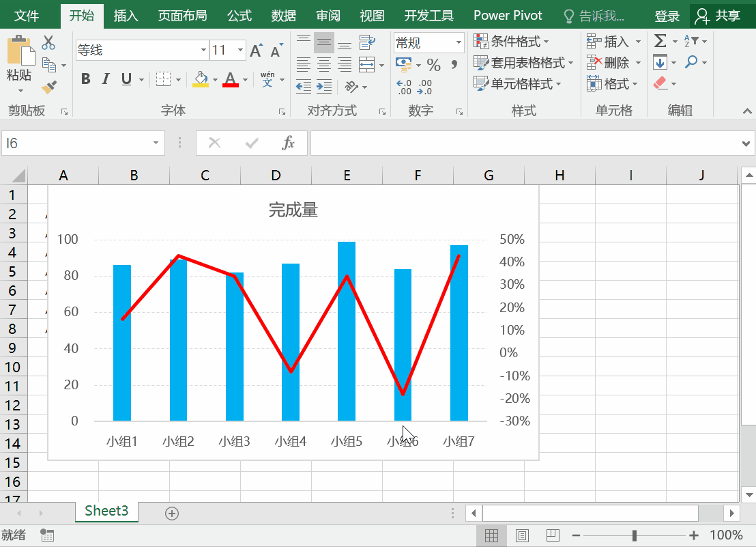Switch to Page Layout view
The width and height of the screenshot is (756, 547).
(x=522, y=535)
